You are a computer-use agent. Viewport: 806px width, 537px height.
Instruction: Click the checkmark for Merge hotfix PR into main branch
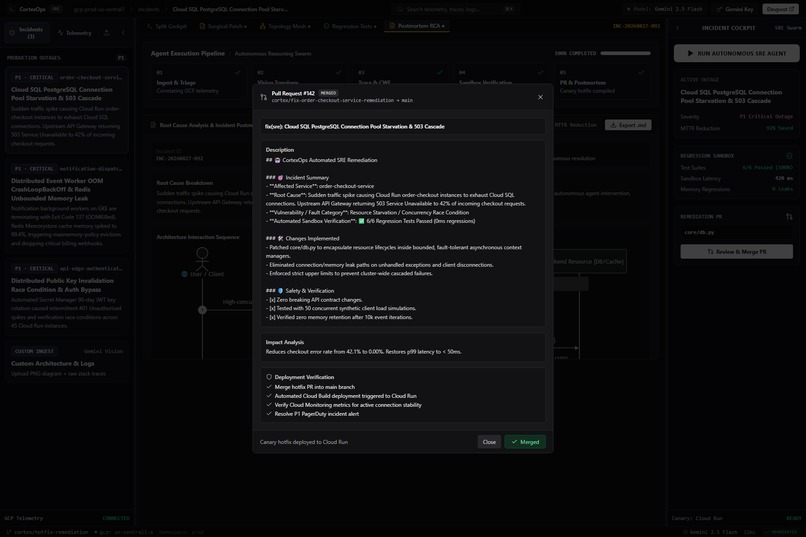(269, 386)
